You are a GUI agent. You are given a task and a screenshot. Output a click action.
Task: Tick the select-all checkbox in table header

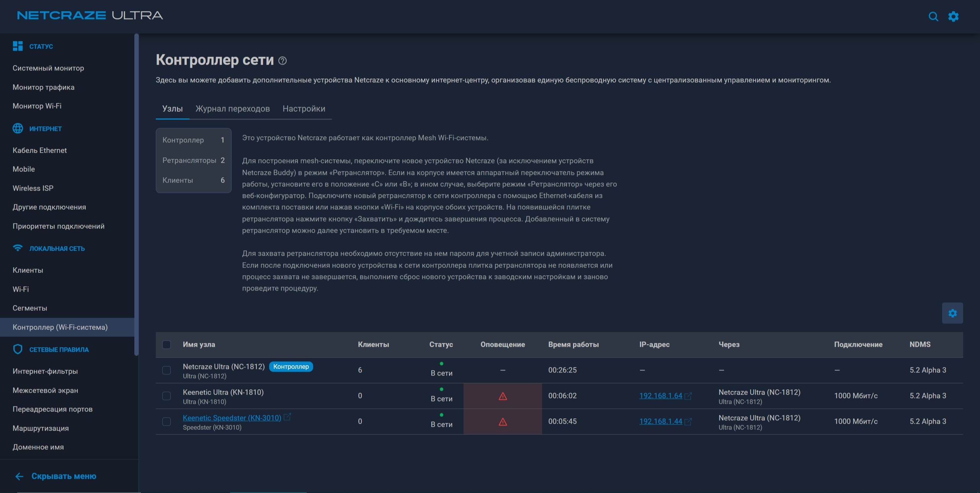167,344
